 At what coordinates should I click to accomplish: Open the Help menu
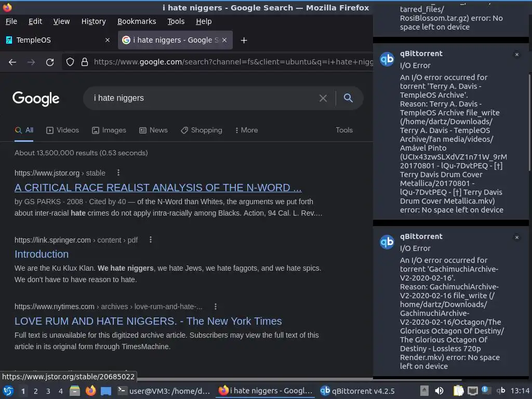[x=204, y=21]
